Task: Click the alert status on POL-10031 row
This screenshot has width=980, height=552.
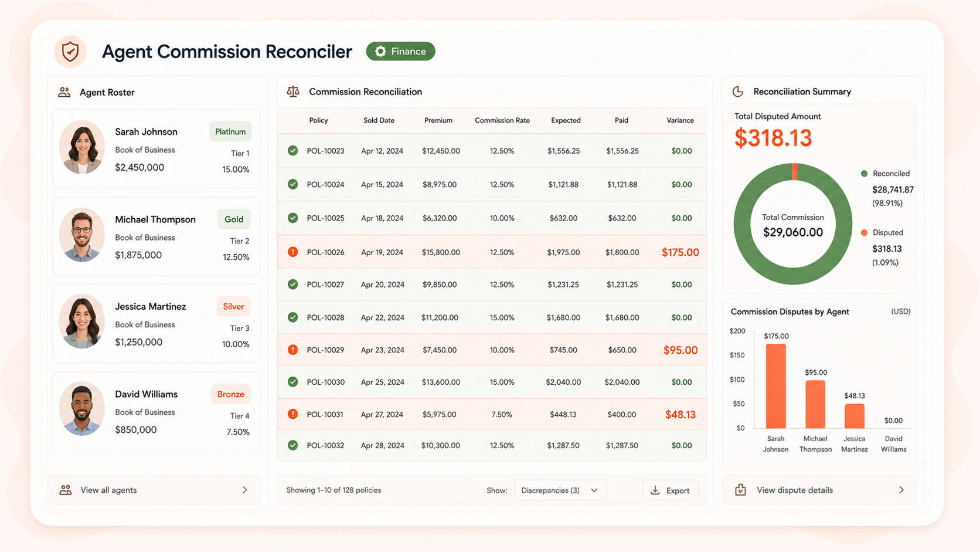Action: [x=293, y=414]
